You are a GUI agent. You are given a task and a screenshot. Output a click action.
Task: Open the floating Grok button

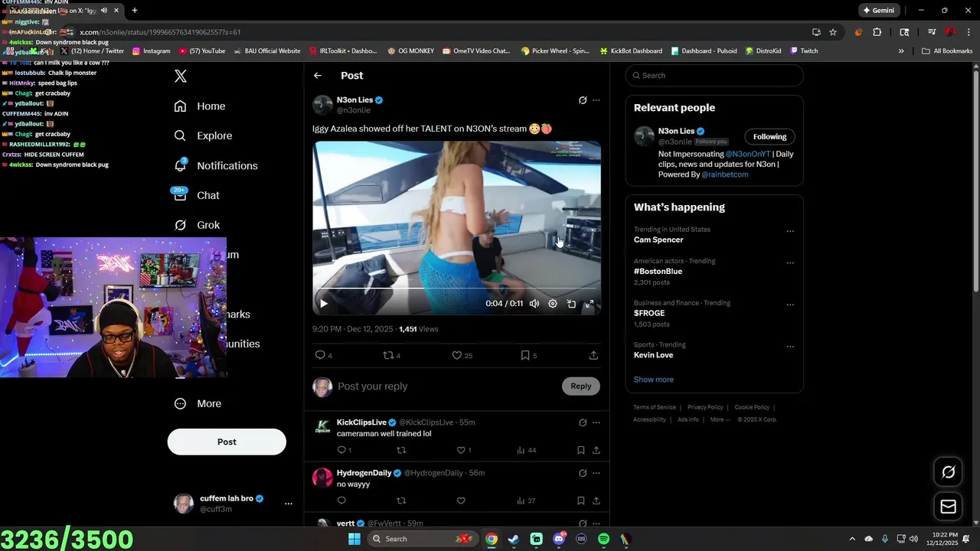coord(949,472)
